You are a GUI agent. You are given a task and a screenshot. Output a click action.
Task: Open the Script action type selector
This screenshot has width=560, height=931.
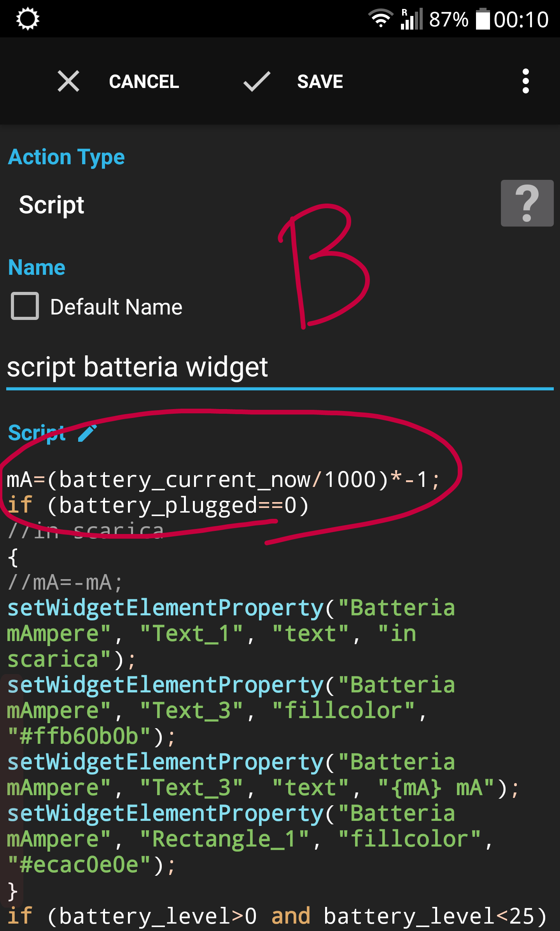(52, 205)
